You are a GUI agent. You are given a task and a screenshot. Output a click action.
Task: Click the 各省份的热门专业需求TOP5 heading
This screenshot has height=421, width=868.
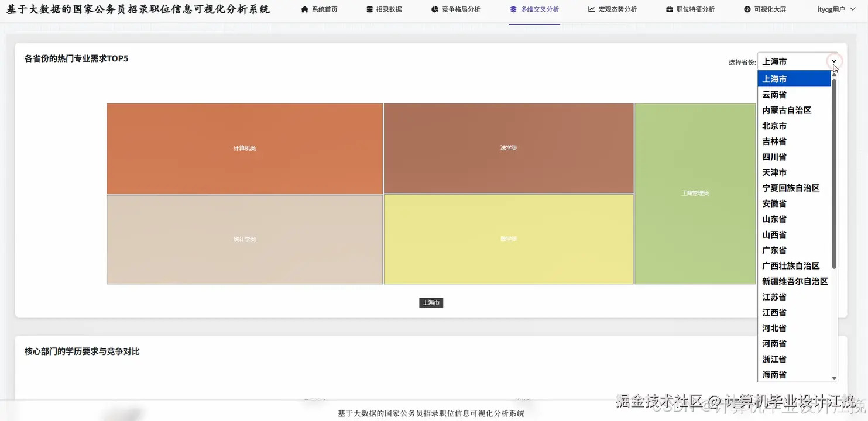point(76,58)
